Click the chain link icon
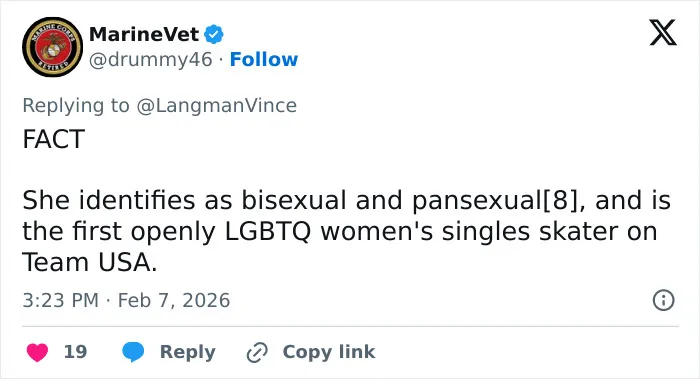Screen dimensions: 700x379 258,352
